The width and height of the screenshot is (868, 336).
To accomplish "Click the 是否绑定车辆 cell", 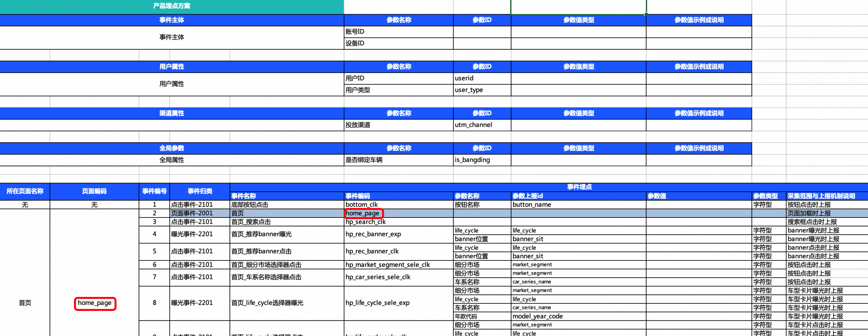I will [398, 160].
